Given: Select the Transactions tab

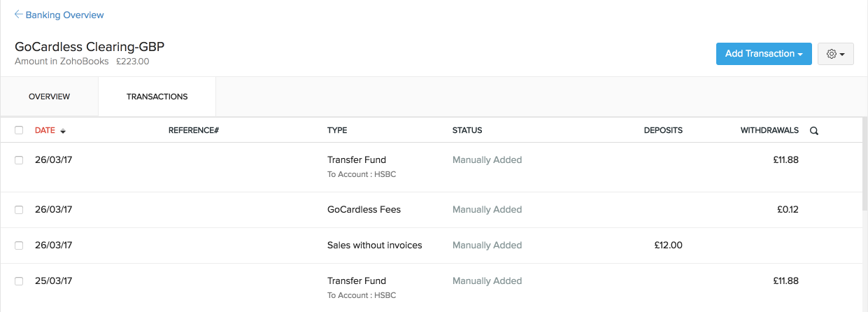Looking at the screenshot, I should [x=157, y=97].
